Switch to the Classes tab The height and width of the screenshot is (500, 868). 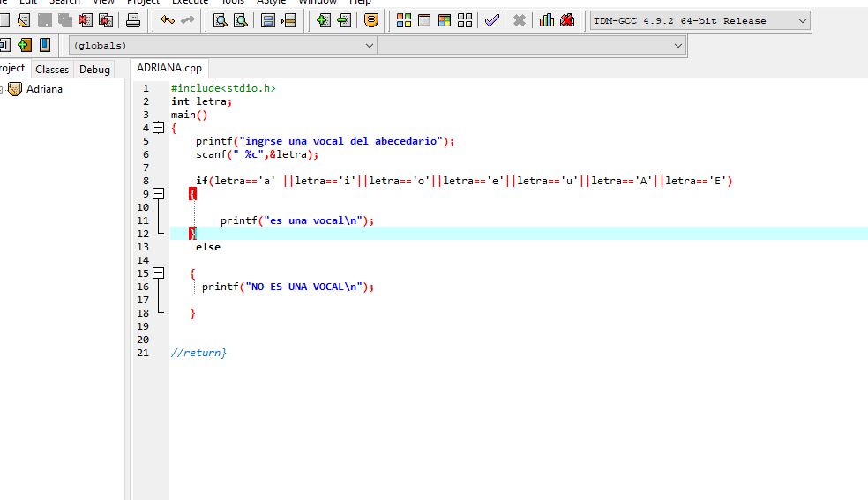(x=52, y=70)
